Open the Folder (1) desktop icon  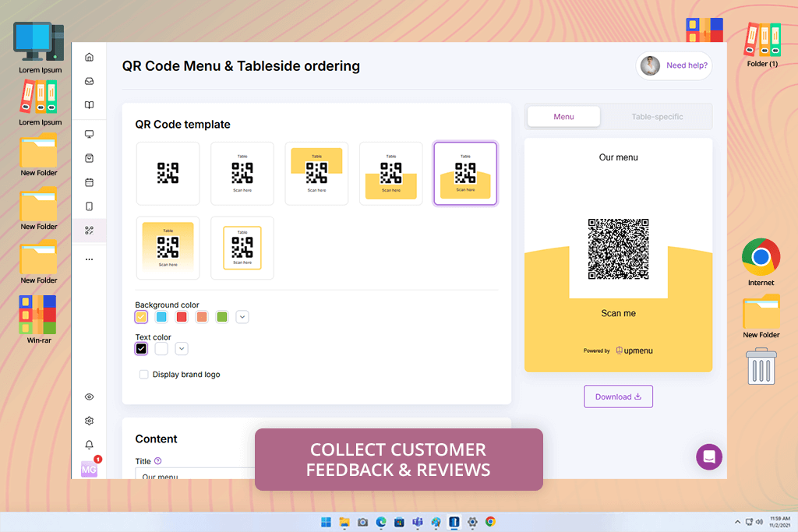point(762,45)
